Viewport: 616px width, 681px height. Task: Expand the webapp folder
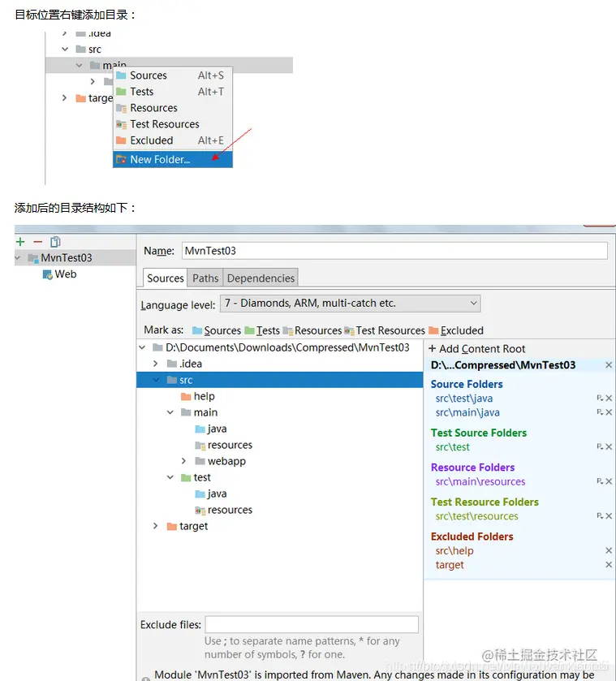coord(183,461)
